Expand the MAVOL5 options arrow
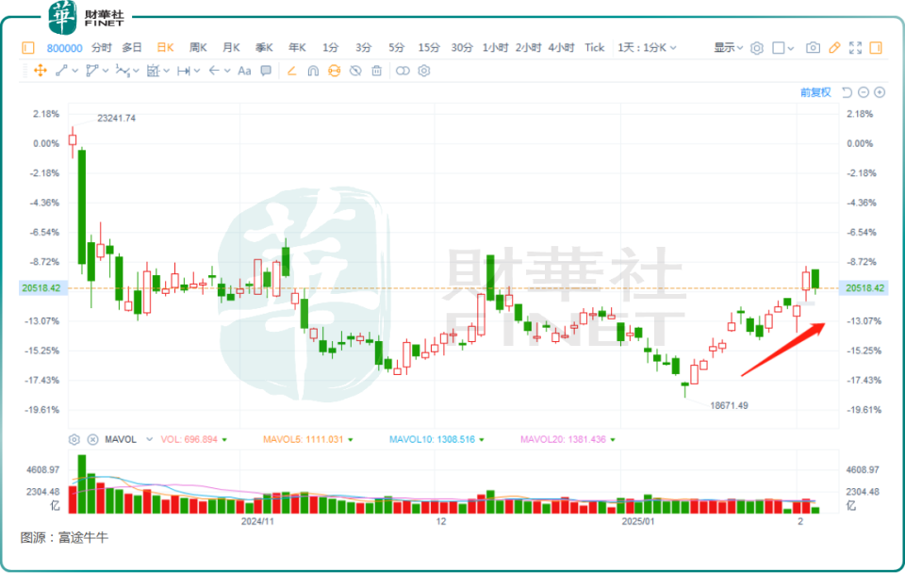This screenshot has width=905, height=588. coord(351,440)
